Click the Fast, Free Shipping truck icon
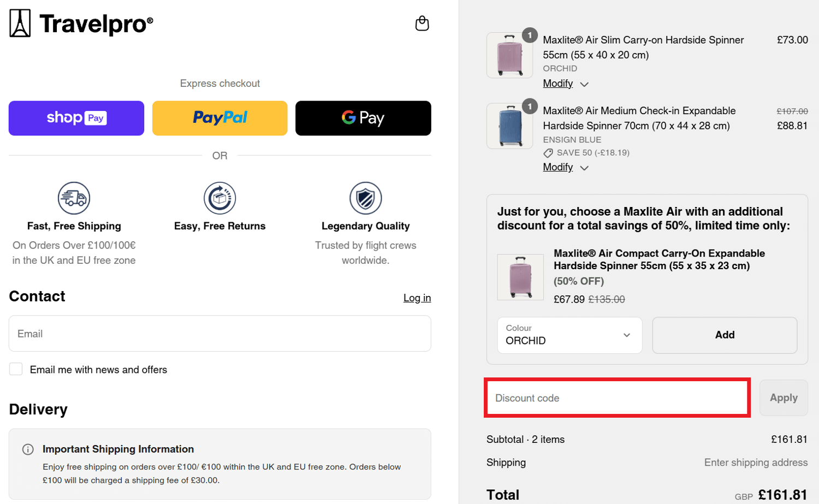This screenshot has height=504, width=819. coord(74,198)
